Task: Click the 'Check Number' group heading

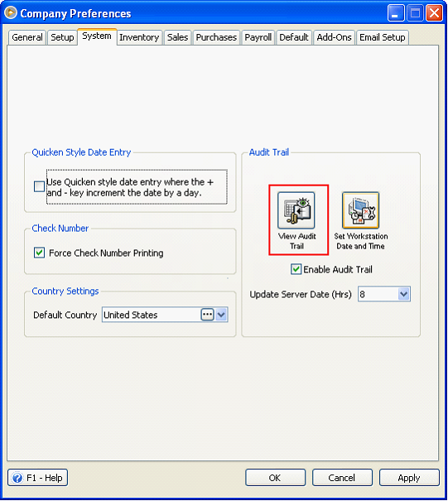Action: [x=60, y=228]
